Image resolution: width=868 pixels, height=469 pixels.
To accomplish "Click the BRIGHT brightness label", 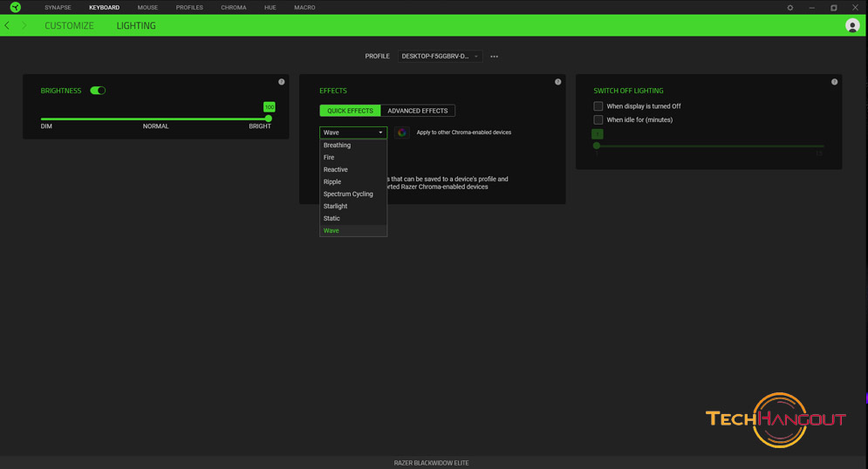I will click(260, 126).
